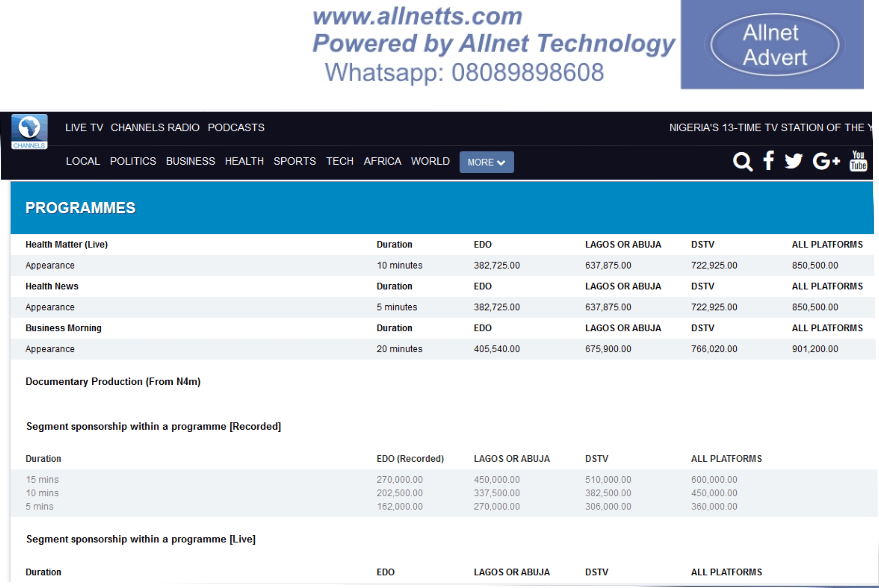Expand the MORE dropdown menu
Screen dimensions: 879x588
point(486,162)
